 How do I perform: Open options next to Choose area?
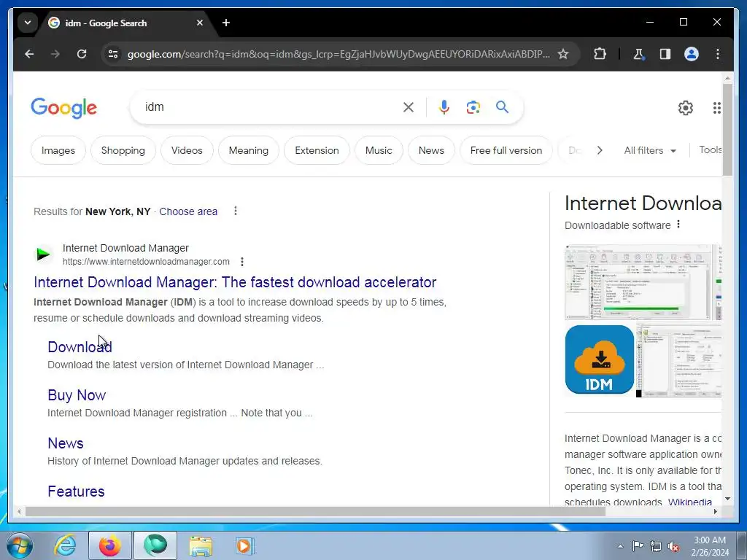(236, 211)
